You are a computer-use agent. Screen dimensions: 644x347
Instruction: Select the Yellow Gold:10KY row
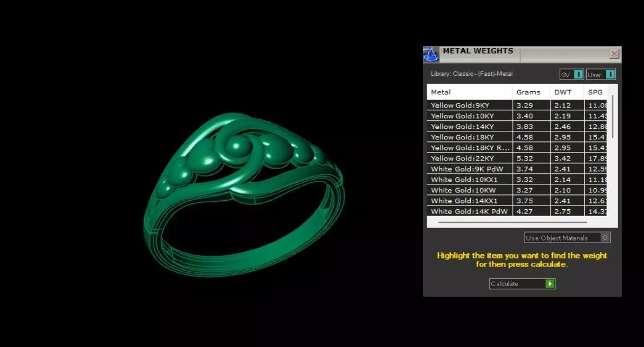click(x=517, y=116)
